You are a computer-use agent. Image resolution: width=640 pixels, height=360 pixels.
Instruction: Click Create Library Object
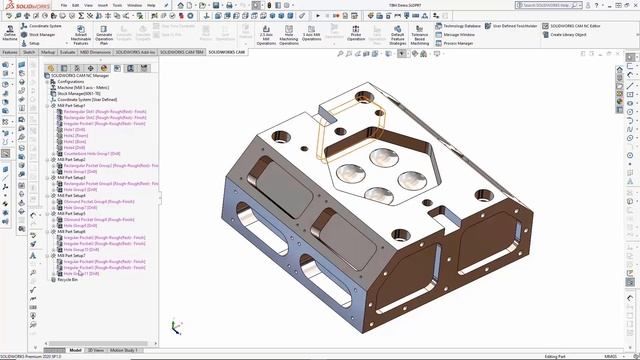[x=564, y=35]
